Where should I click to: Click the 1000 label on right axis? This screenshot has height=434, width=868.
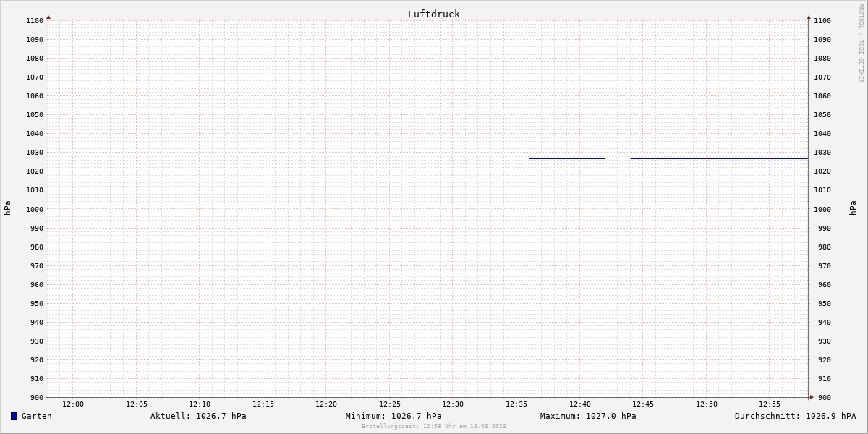(x=822, y=209)
